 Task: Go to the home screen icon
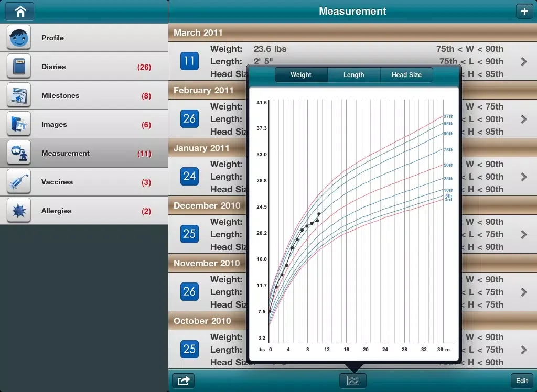tap(20, 12)
